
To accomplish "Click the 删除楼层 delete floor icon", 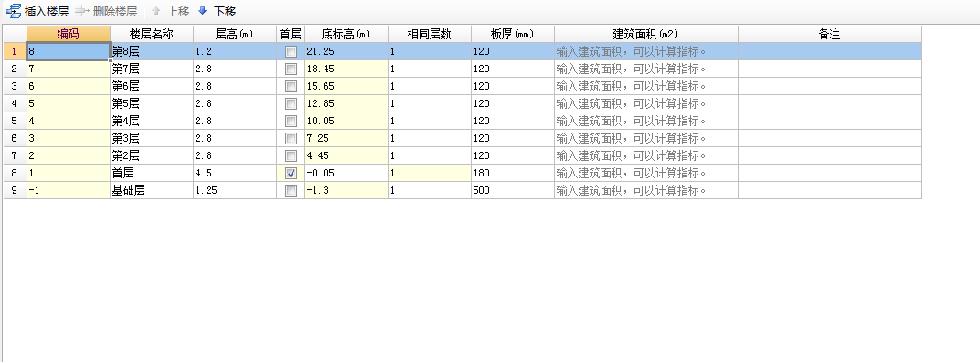I will coord(82,11).
